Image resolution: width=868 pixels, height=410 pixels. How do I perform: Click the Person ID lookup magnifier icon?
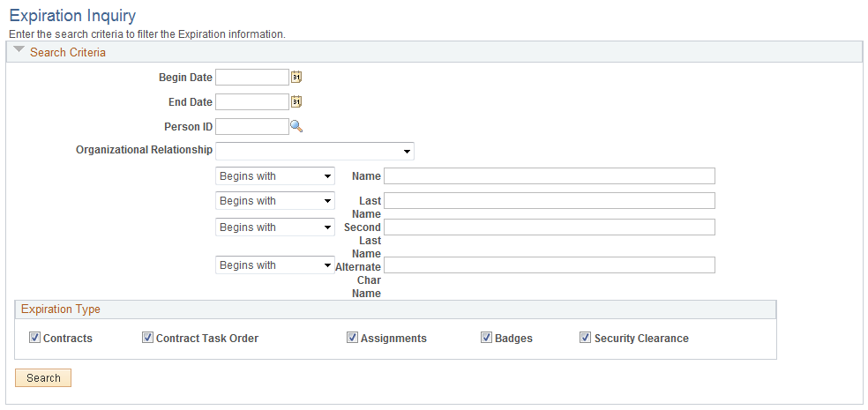(x=296, y=127)
